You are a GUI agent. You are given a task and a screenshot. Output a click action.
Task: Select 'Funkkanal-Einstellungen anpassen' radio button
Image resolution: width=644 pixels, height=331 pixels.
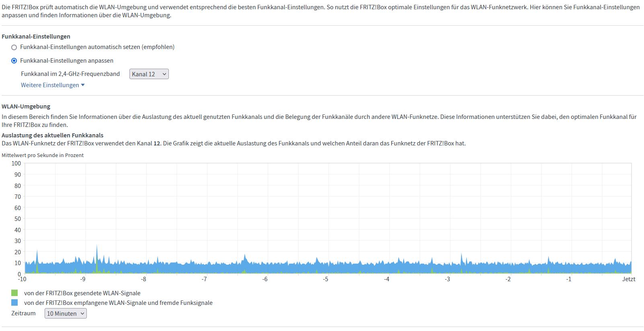pyautogui.click(x=14, y=61)
